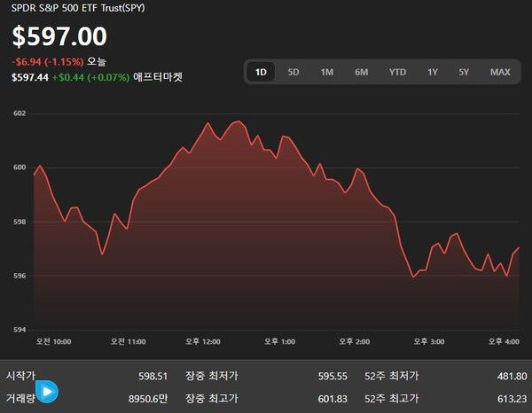This screenshot has height=413, width=532.
Task: Choose the 1Y time range
Action: [x=433, y=72]
